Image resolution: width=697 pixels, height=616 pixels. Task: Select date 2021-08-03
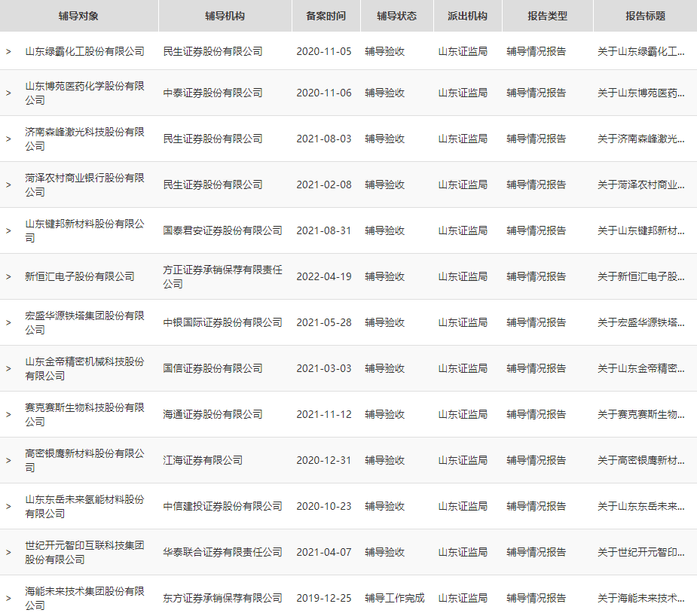[x=324, y=139]
